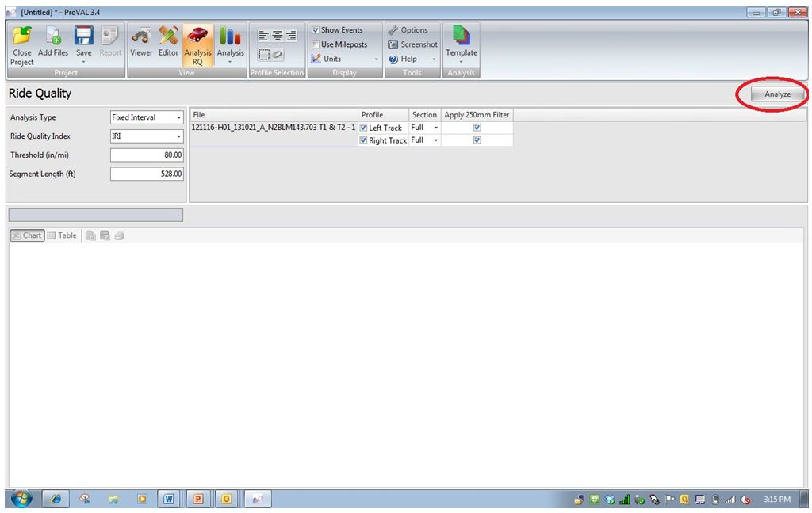812x513 pixels.
Task: Click the Close Project folder icon
Action: coord(21,36)
